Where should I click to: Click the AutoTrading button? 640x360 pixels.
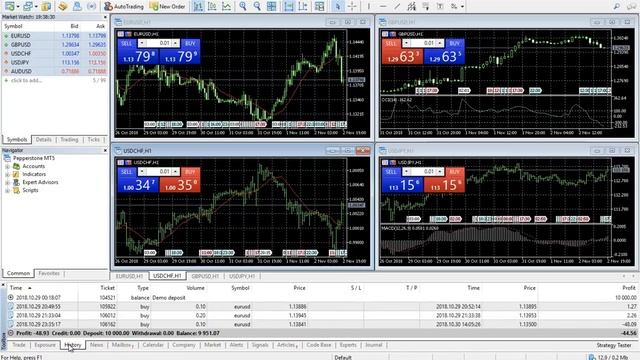pos(124,6)
